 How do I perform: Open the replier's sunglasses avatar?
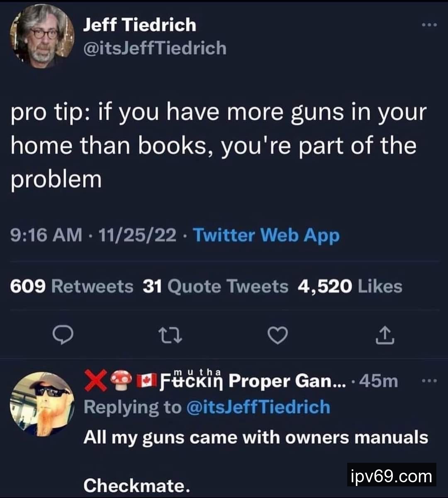click(x=42, y=404)
